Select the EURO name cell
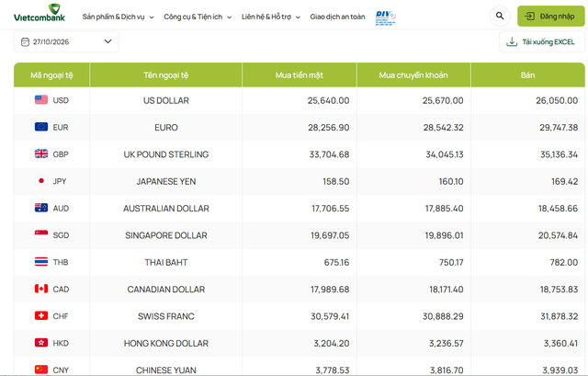 point(166,128)
